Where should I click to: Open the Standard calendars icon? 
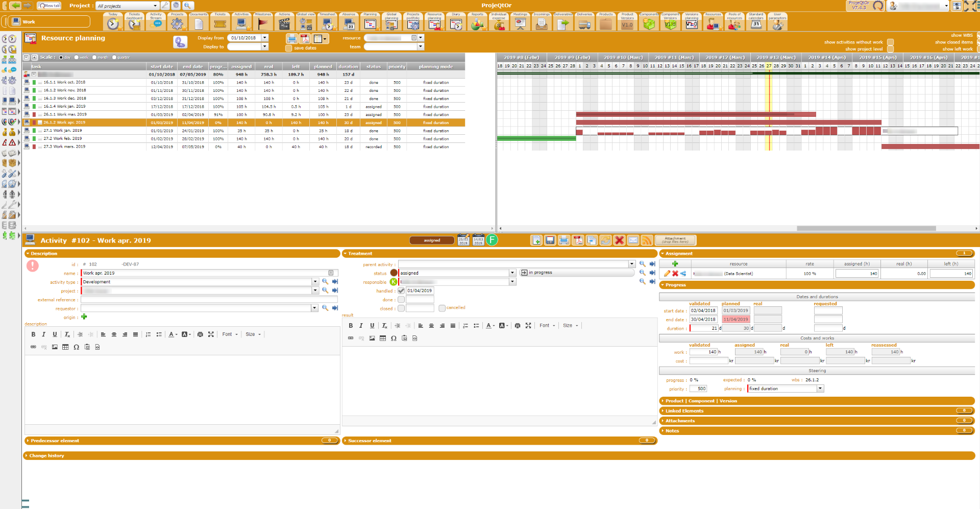point(756,23)
